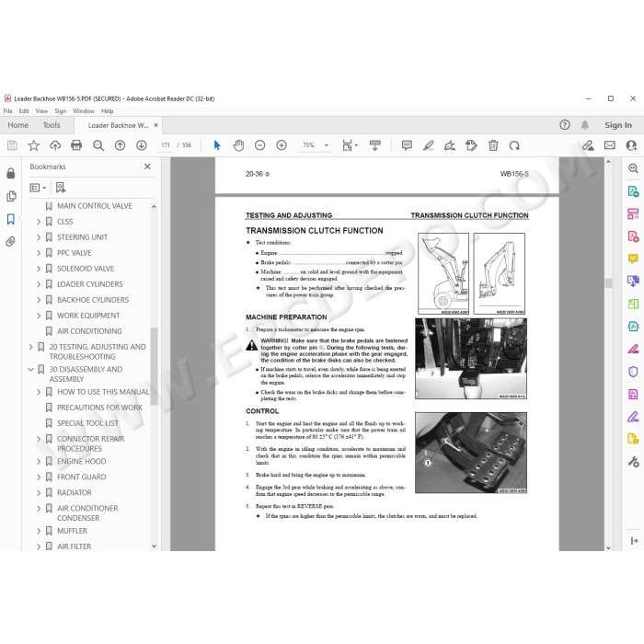Screen dimensions: 644x644
Task: Open the bookmarks options dropdown
Action: coord(38,188)
